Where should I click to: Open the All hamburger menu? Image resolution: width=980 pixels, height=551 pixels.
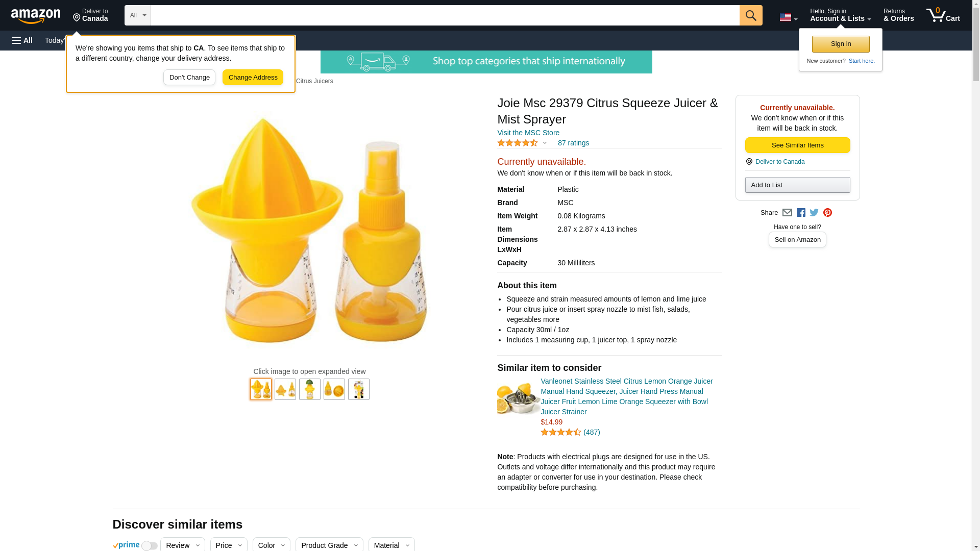(x=22, y=40)
